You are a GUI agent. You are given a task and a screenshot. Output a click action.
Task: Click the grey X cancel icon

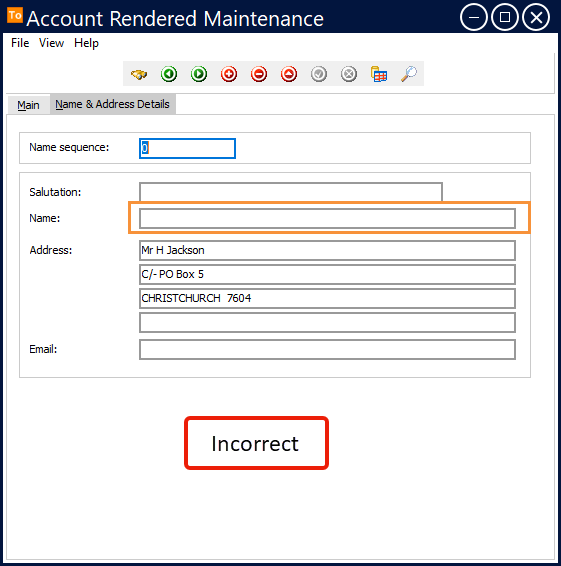349,74
